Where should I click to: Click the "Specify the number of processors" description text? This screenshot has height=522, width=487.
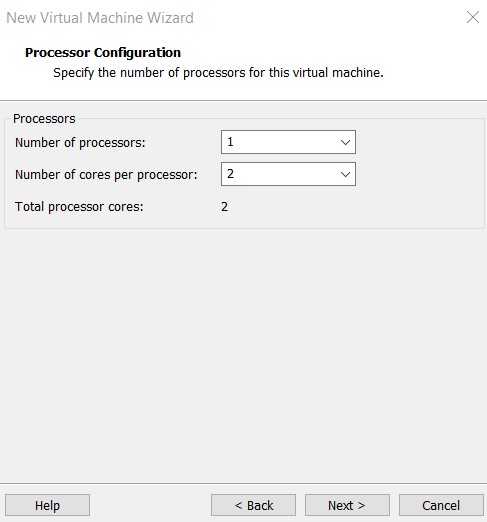coord(218,73)
